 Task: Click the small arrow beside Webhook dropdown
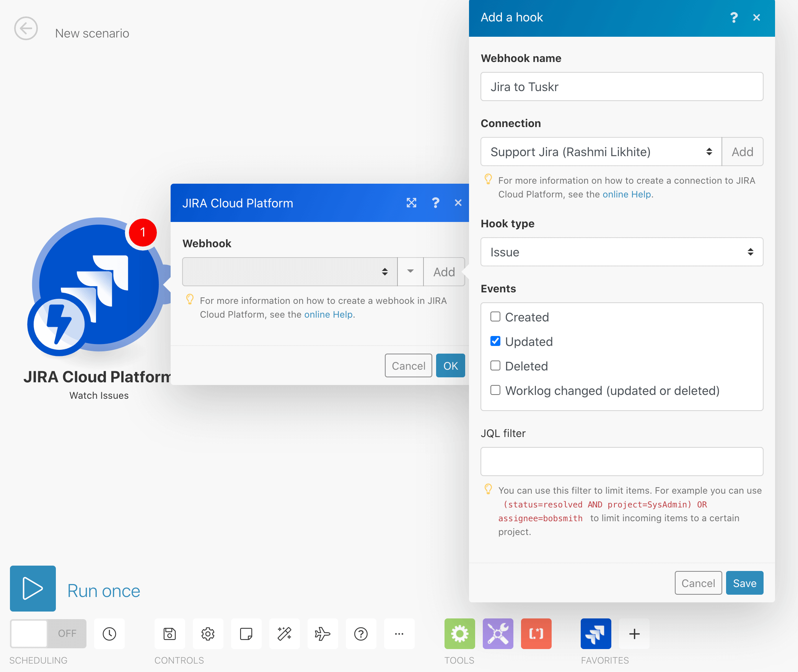(x=410, y=272)
